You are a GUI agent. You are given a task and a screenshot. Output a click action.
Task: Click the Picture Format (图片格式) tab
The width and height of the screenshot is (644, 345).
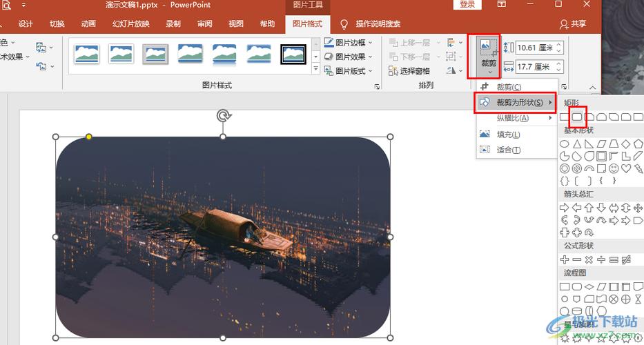307,24
